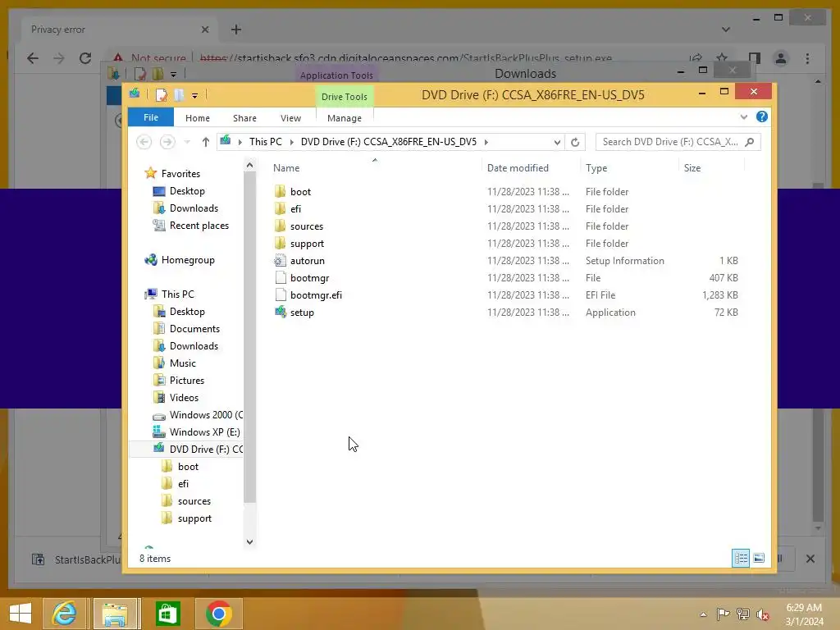Sort by Date modified column
Image resolution: width=840 pixels, height=630 pixels.
[518, 167]
